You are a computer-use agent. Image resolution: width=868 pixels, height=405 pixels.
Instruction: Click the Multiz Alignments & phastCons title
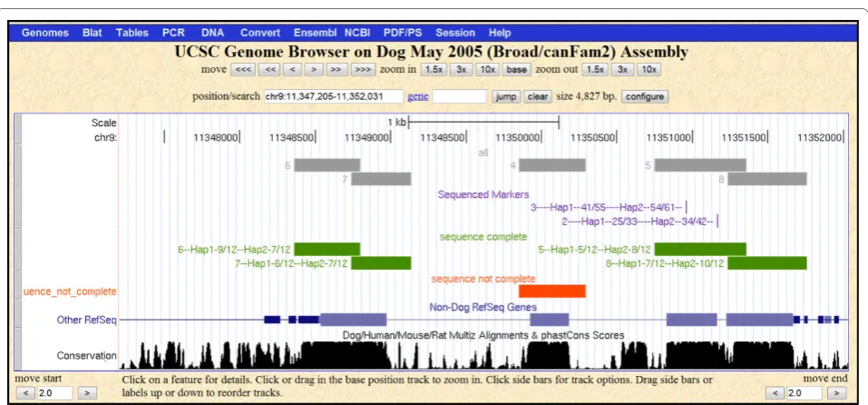click(x=483, y=335)
